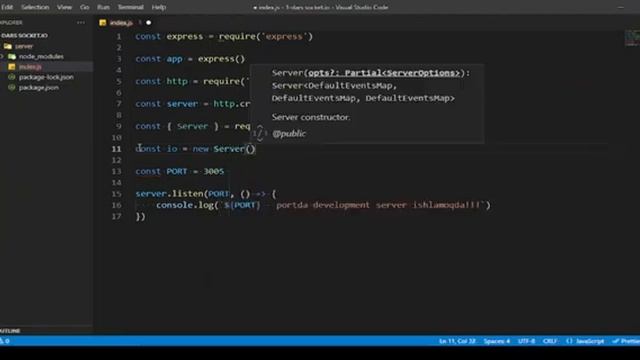This screenshot has width=640, height=360.
Task: Click the package-lock.json file icon
Action: point(12,77)
